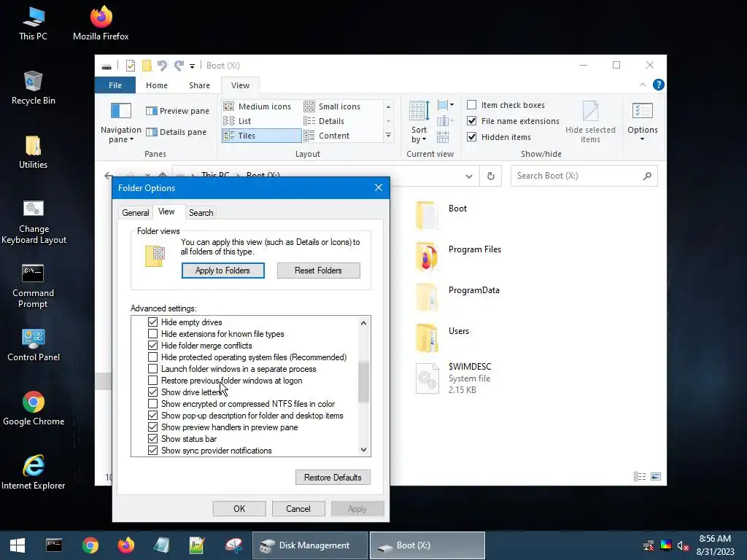Click the Search Boot (X:) field
This screenshot has width=747, height=560.
584,176
